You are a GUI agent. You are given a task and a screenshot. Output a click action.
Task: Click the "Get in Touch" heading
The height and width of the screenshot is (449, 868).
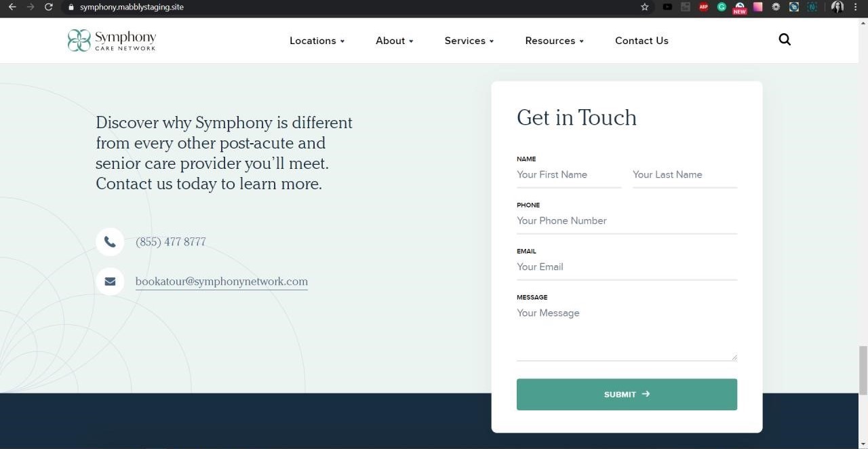pyautogui.click(x=576, y=117)
